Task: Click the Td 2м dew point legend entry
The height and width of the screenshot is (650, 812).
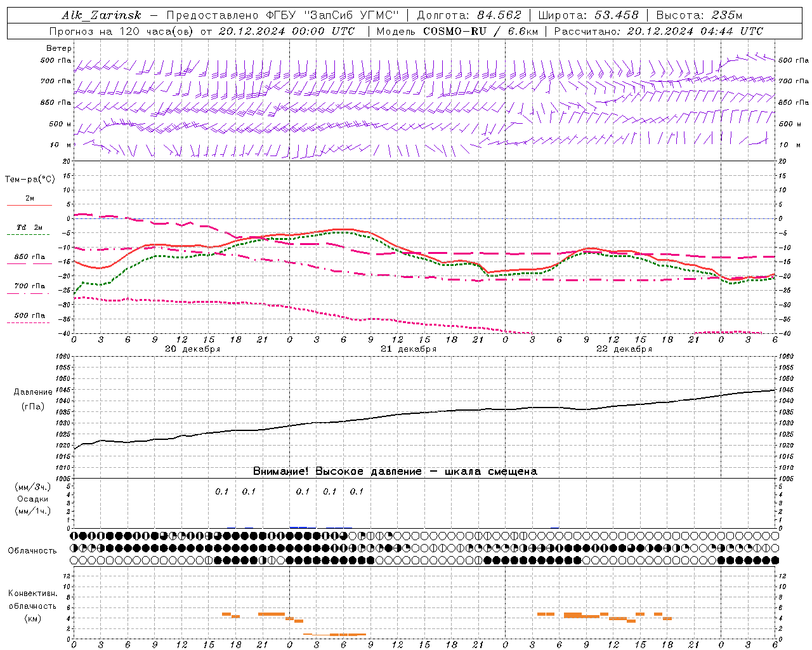Action: point(30,227)
